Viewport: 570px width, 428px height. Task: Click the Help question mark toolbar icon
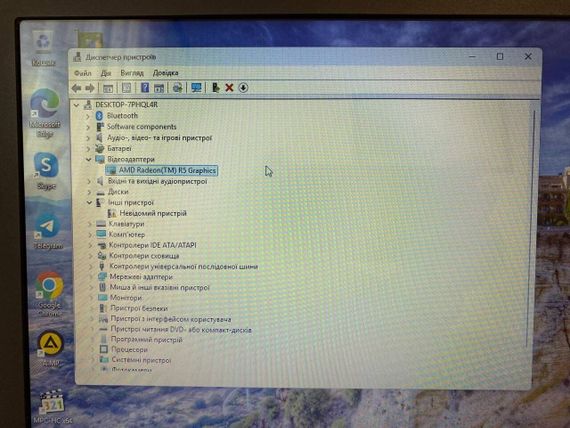(x=145, y=88)
